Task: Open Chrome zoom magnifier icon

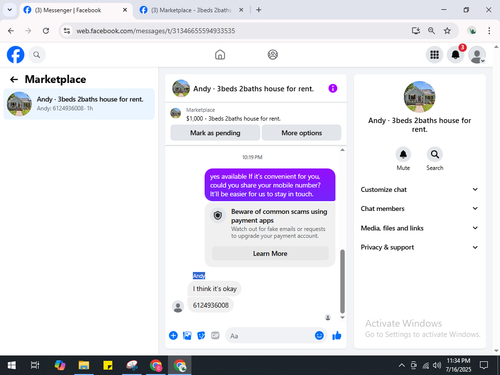Action: click(x=431, y=31)
